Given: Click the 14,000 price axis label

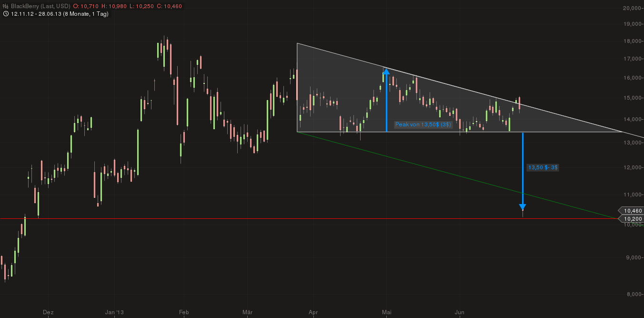Looking at the screenshot, I should (633, 119).
